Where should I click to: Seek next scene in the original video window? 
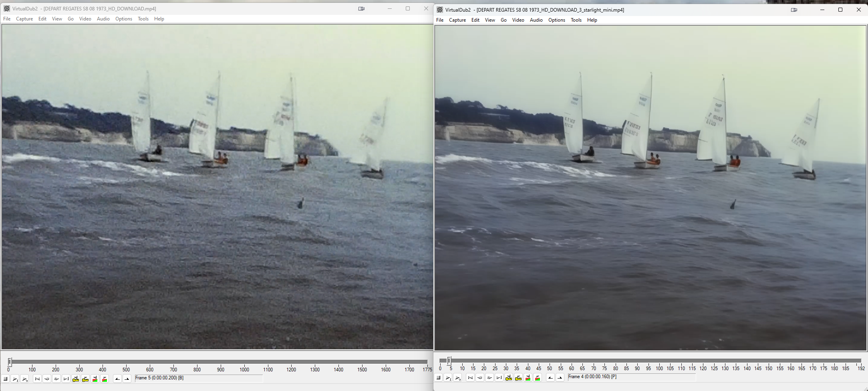tap(105, 379)
